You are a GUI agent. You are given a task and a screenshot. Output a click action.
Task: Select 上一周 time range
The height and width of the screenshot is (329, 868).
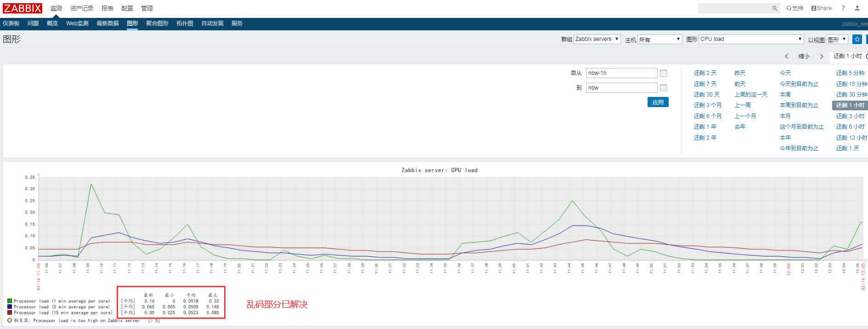[743, 105]
